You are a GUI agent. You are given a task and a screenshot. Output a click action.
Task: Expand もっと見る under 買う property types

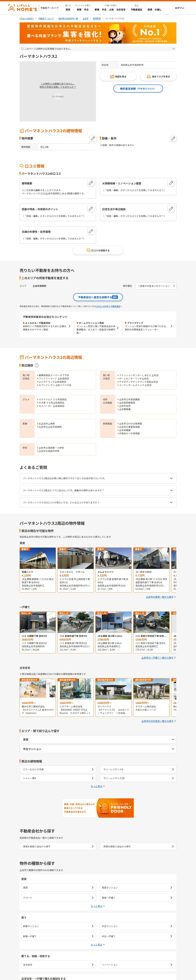click(x=98, y=945)
